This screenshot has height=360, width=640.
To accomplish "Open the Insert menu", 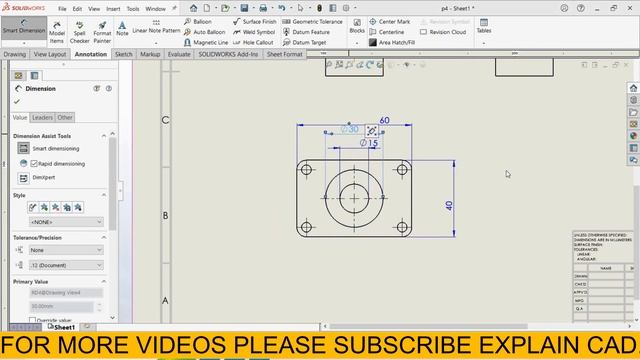I will [x=113, y=9].
